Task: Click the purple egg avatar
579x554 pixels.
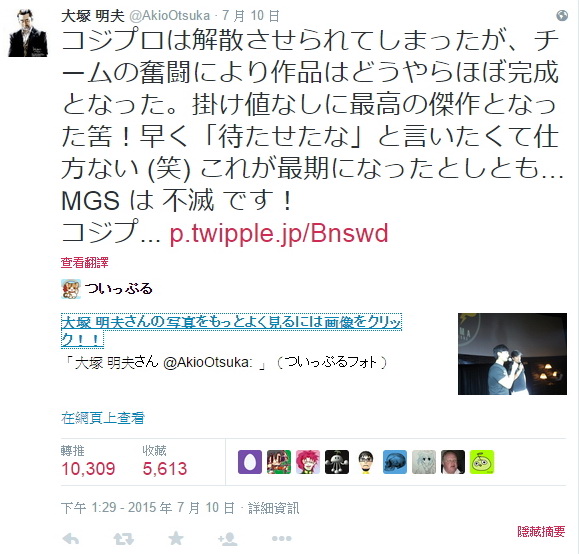Action: (250, 462)
